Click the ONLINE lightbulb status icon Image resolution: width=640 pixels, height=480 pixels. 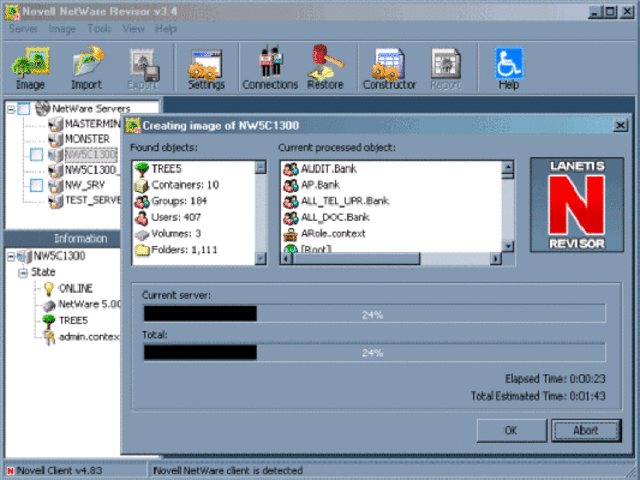[x=49, y=289]
